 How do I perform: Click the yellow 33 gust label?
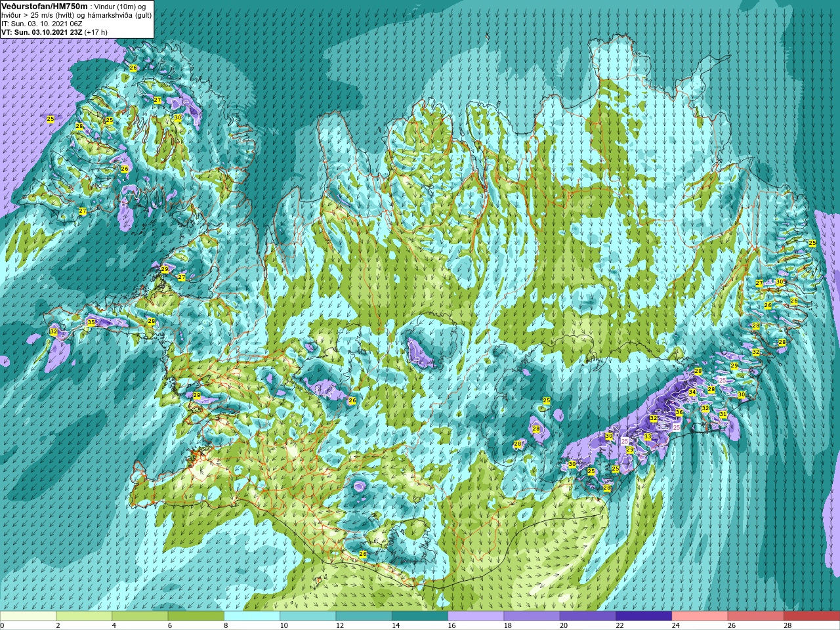click(647, 436)
